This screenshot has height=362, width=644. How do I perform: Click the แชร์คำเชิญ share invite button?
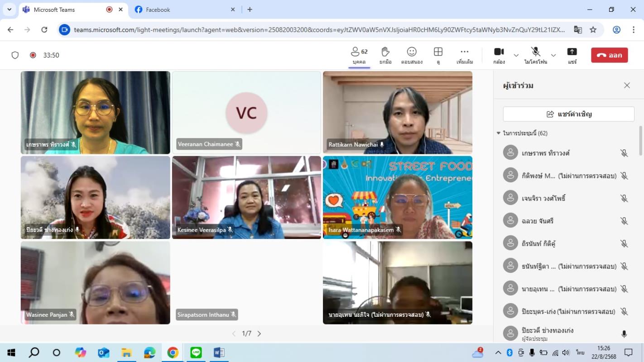(x=568, y=114)
